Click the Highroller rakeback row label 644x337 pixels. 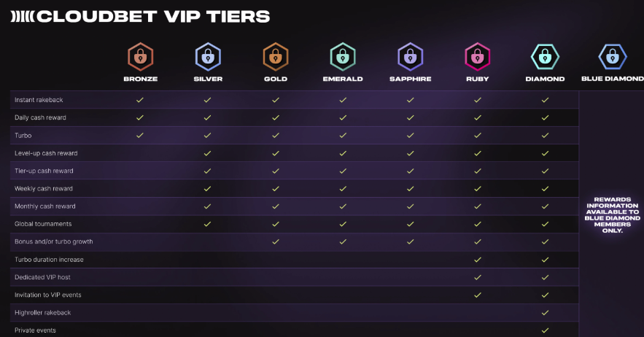click(x=43, y=312)
